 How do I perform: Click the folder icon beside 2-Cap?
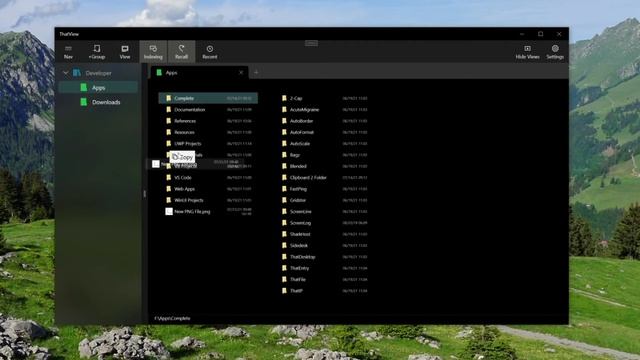tap(284, 98)
